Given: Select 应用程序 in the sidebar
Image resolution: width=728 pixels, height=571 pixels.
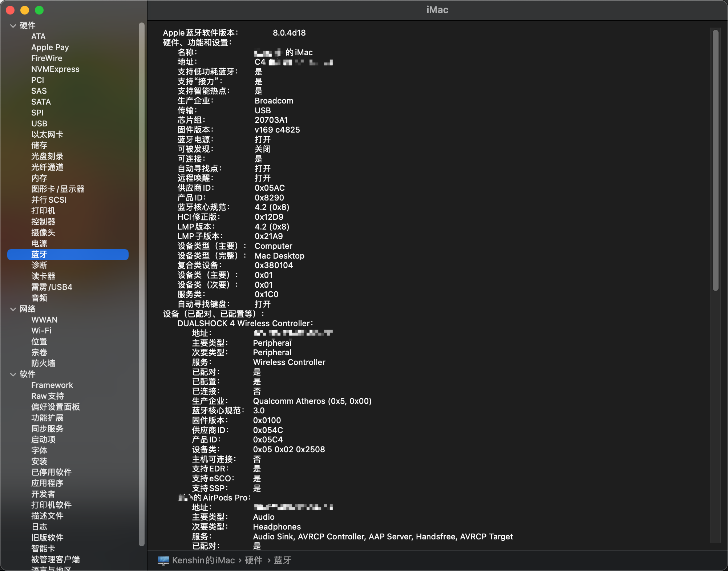Looking at the screenshot, I should click(x=47, y=483).
